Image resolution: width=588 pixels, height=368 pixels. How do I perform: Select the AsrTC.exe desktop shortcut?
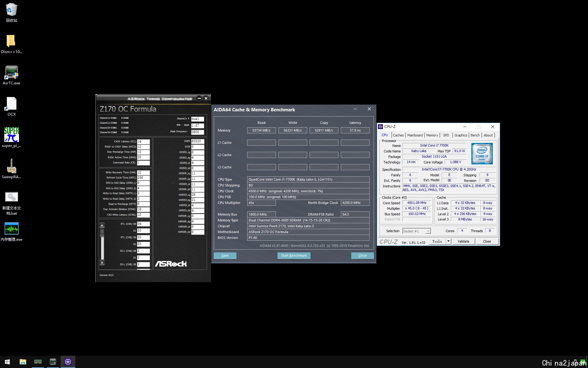coord(11,75)
